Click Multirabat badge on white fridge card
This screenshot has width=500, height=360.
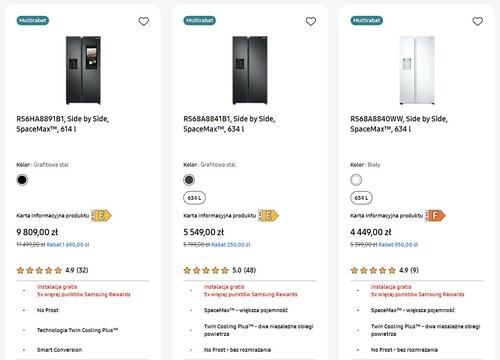[367, 21]
